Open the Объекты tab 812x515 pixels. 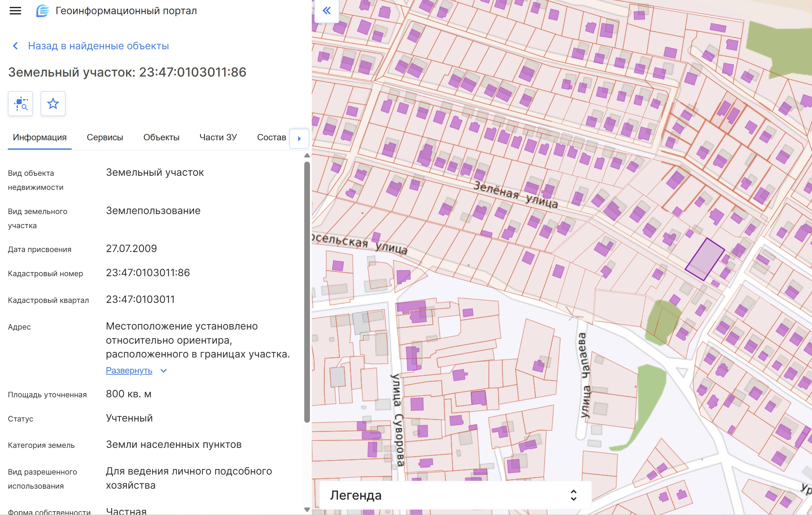click(x=161, y=137)
